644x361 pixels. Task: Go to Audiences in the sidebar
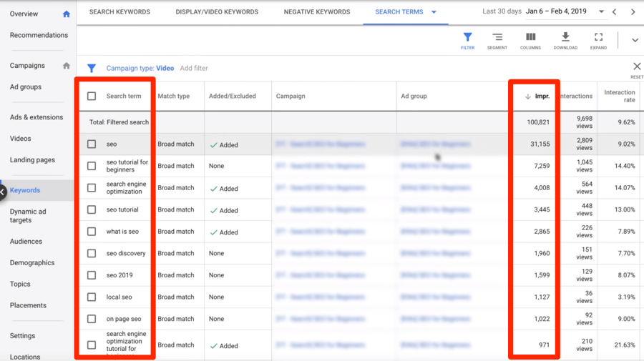pos(26,242)
